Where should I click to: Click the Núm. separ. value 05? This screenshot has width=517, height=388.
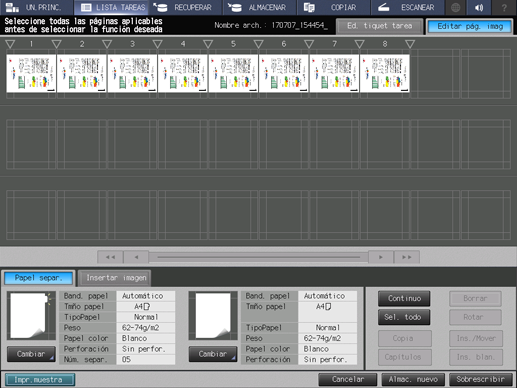coord(145,359)
